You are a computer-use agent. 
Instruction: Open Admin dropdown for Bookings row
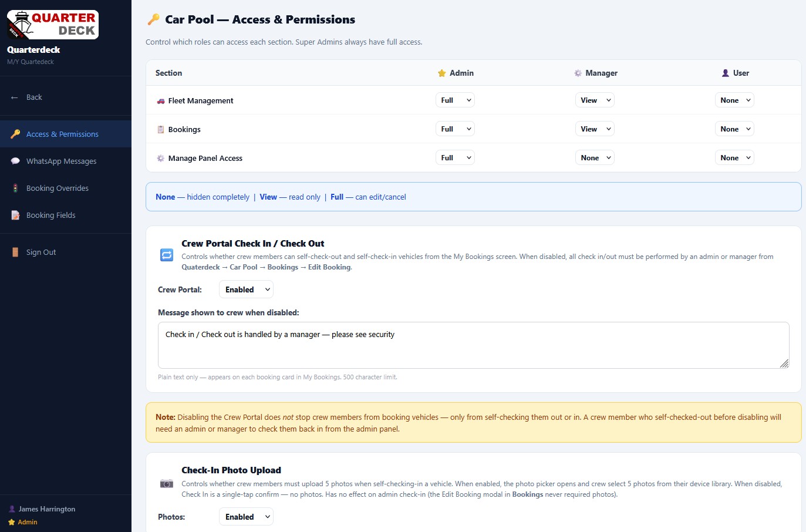tap(455, 129)
